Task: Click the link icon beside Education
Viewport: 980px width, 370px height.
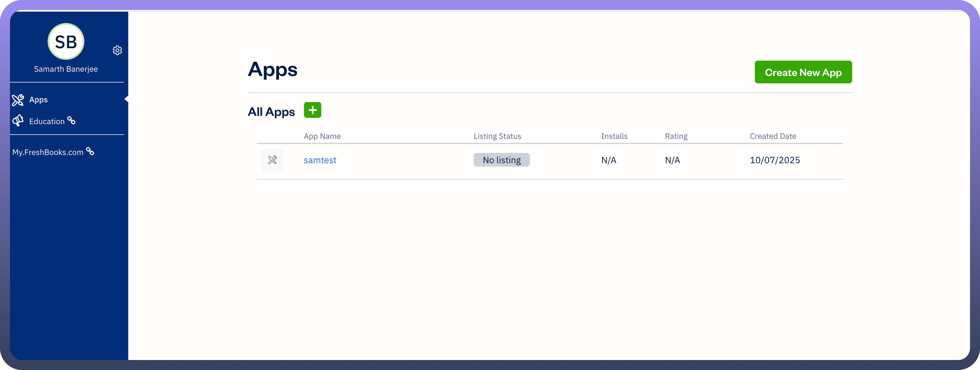Action: click(72, 120)
